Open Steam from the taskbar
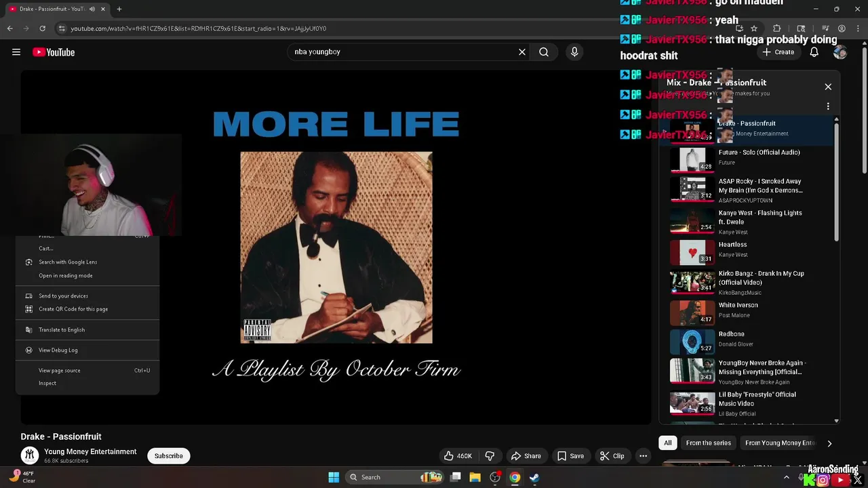The height and width of the screenshot is (488, 868). 534,477
